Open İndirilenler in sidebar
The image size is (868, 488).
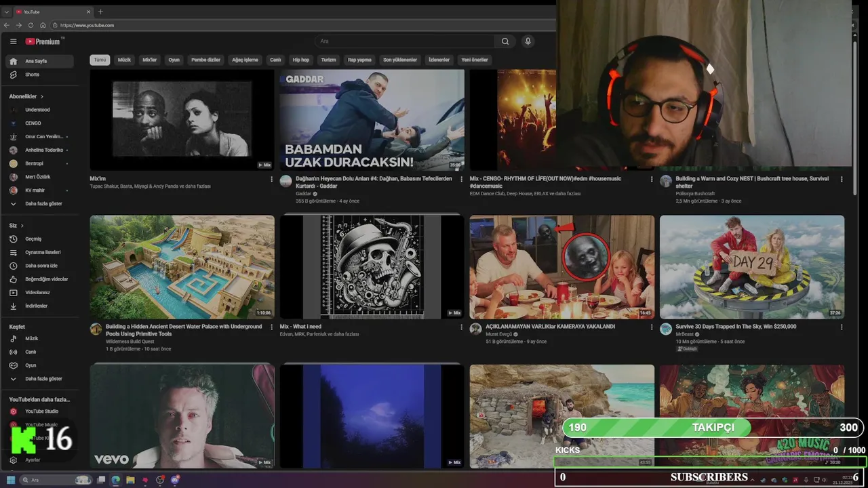[41, 306]
